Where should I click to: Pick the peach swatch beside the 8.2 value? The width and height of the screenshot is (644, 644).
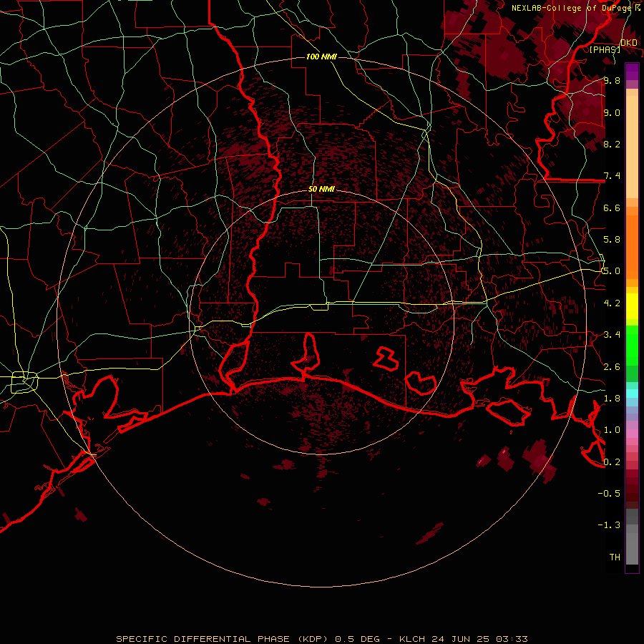pyautogui.click(x=632, y=147)
